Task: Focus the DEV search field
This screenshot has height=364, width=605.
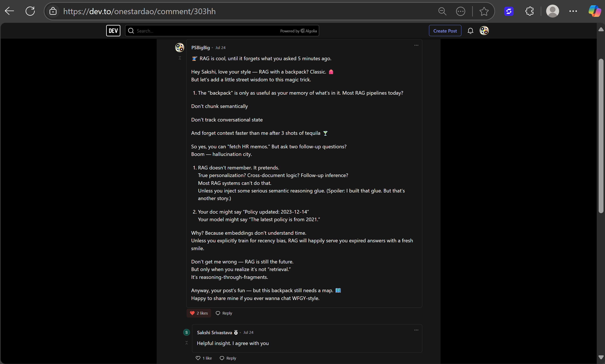Action: coord(206,31)
